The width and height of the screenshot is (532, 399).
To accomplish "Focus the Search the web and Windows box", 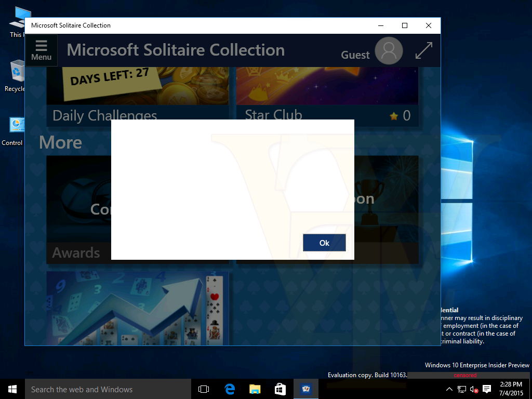I will pos(108,389).
